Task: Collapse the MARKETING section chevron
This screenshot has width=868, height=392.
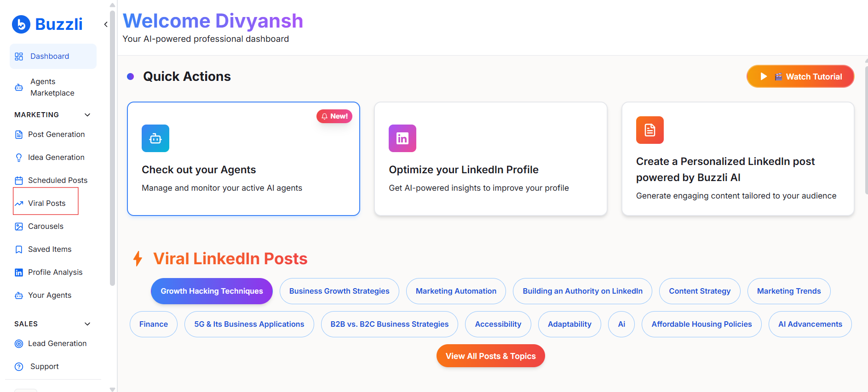Action: click(x=87, y=115)
